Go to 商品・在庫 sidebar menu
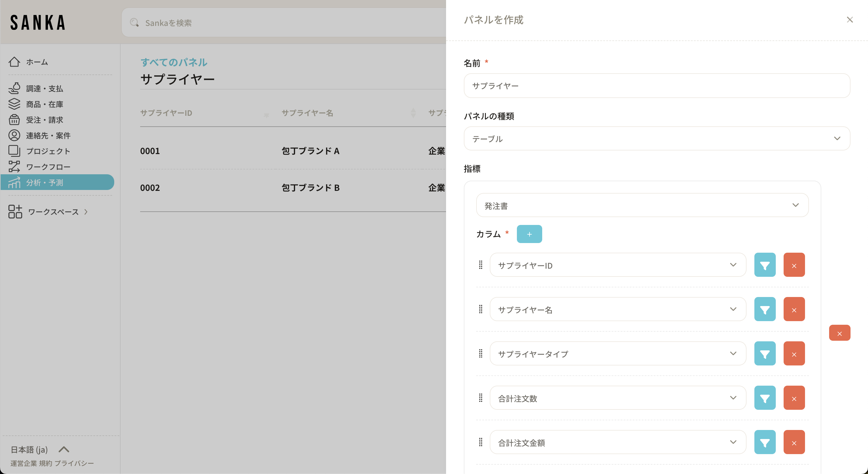Viewport: 868px width, 474px height. (x=45, y=104)
